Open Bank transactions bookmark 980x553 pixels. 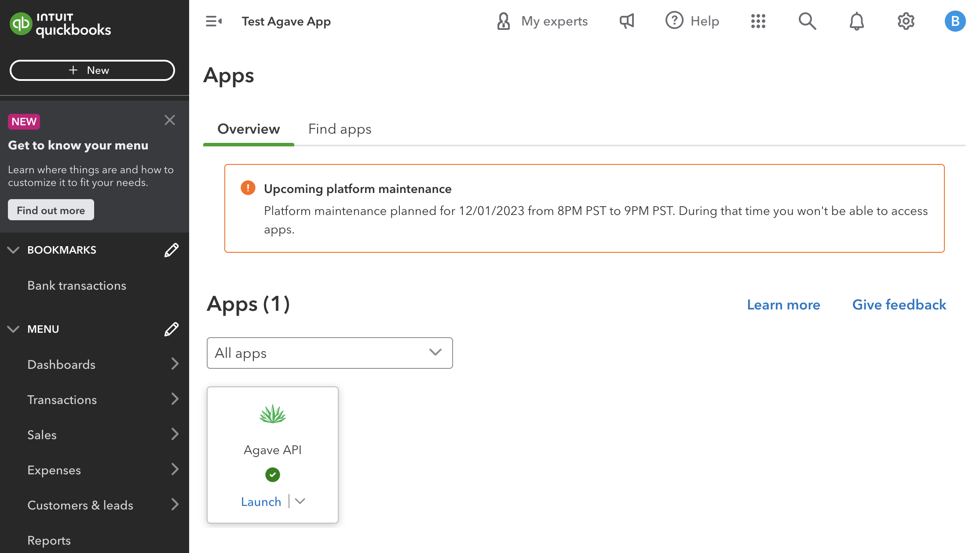point(77,286)
